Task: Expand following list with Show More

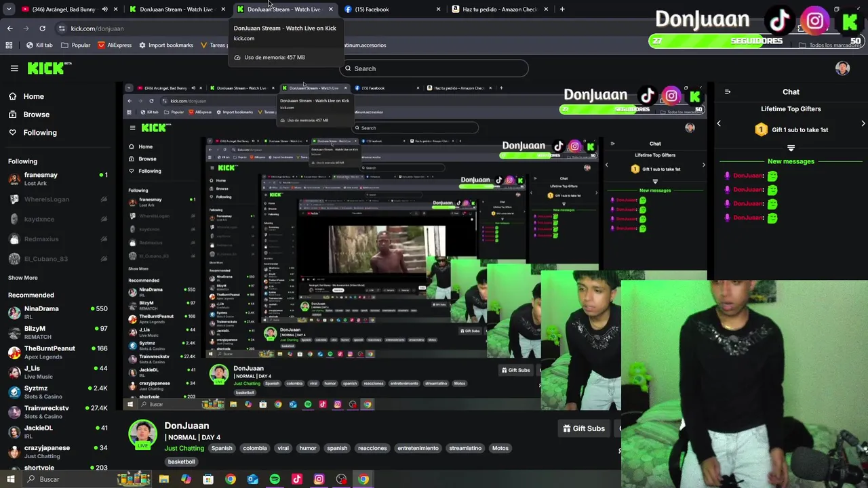Action: (23, 278)
